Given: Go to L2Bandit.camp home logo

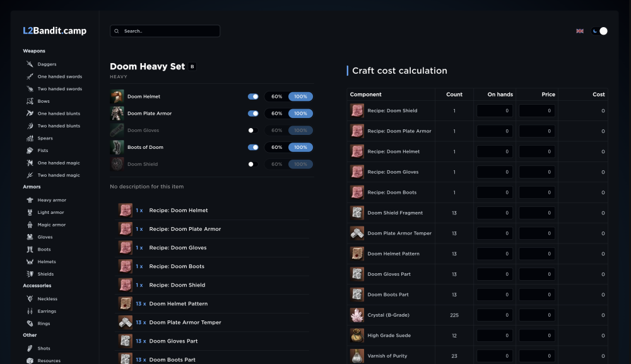Looking at the screenshot, I should (55, 31).
